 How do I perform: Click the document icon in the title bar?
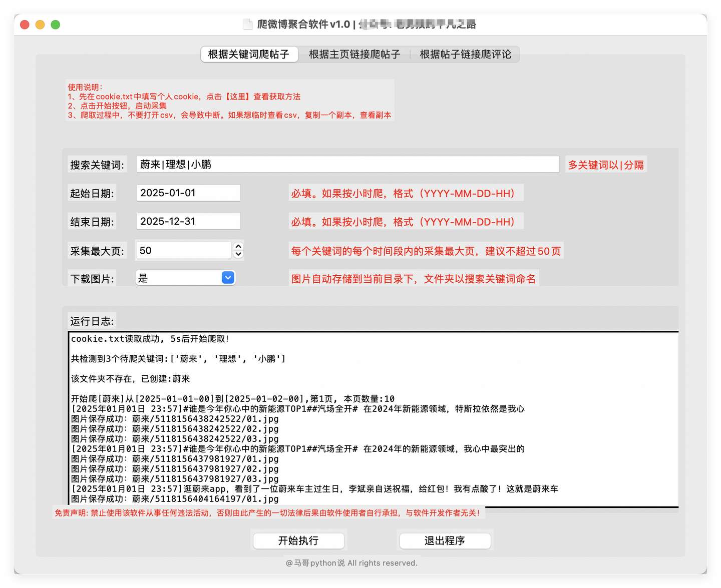click(248, 24)
